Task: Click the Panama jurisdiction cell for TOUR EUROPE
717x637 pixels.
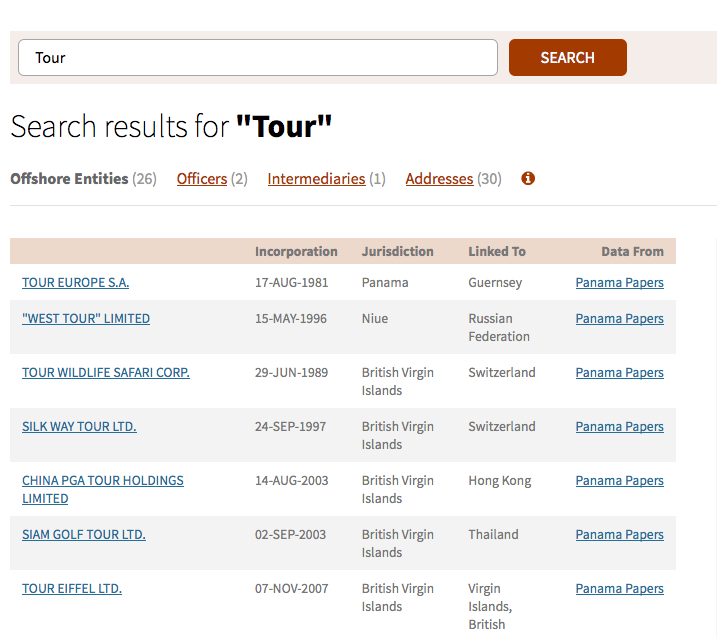Action: 385,283
